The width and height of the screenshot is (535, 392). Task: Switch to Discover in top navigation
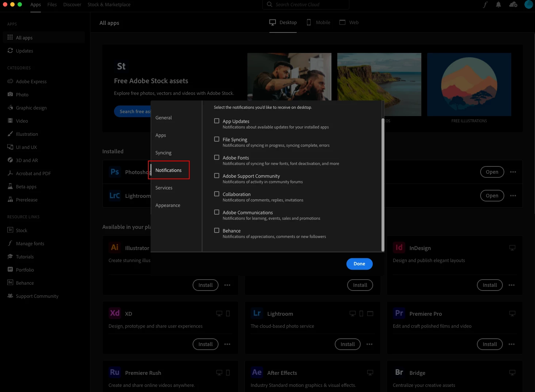point(72,4)
